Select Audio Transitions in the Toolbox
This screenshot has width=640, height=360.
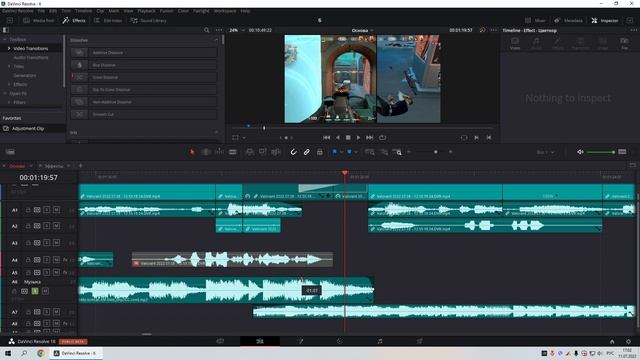[31, 58]
